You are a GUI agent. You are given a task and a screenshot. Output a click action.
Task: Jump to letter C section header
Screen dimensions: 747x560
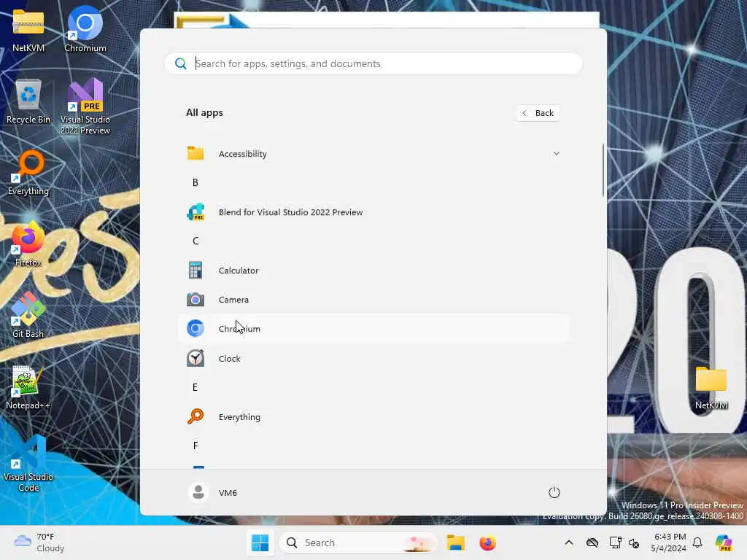pos(196,241)
